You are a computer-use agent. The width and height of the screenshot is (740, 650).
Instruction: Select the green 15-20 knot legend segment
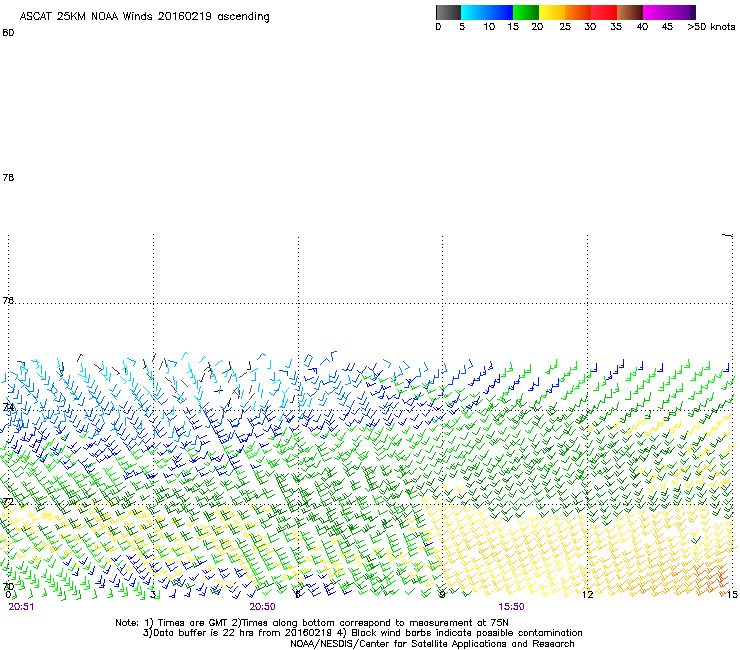pos(526,12)
